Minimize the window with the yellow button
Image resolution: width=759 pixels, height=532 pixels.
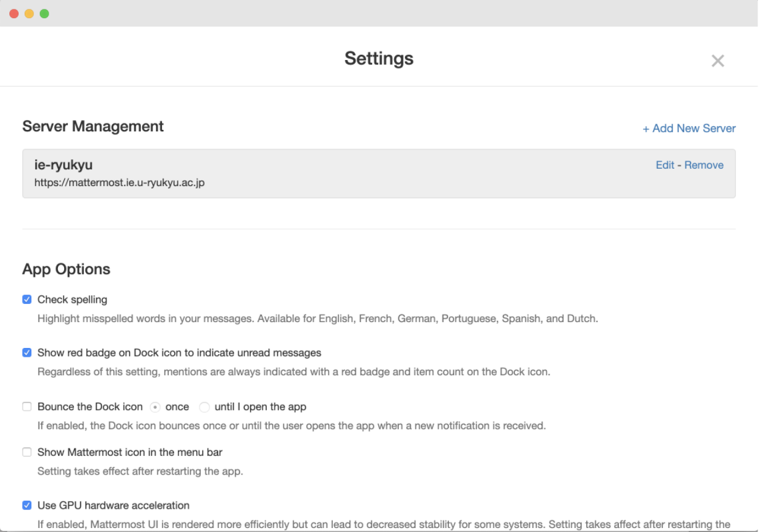[29, 13]
